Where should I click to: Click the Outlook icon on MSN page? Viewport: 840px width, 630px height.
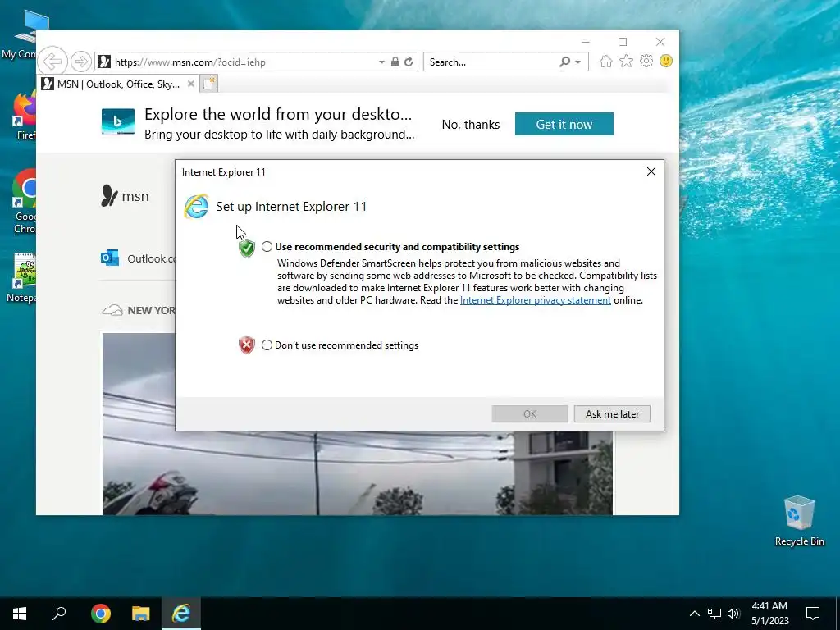(x=110, y=258)
